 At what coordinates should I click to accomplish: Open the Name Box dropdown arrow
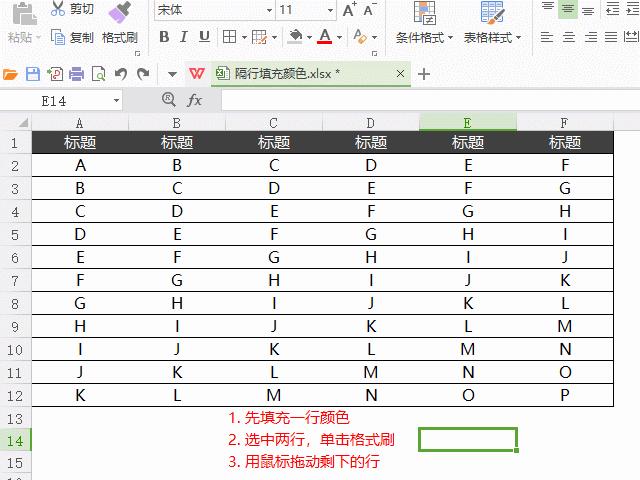[116, 101]
